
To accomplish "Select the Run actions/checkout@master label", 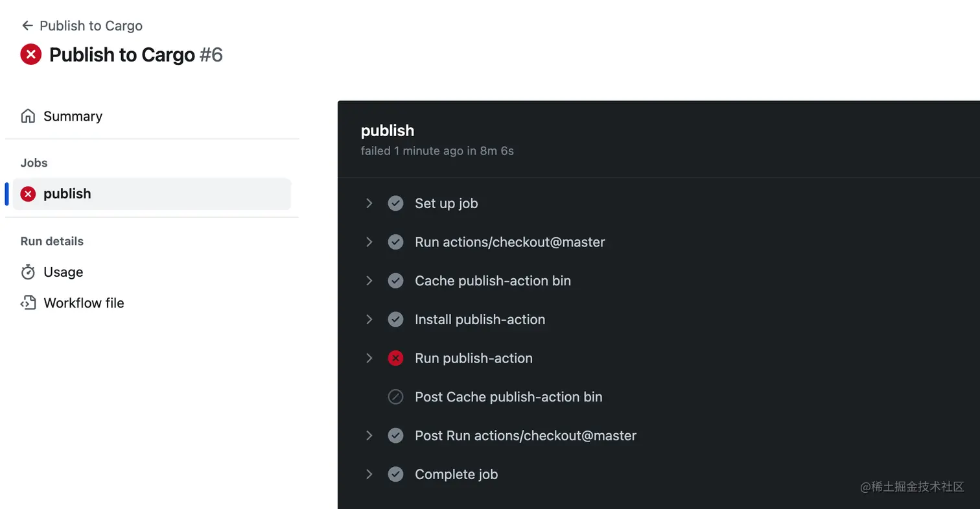I will coord(509,242).
